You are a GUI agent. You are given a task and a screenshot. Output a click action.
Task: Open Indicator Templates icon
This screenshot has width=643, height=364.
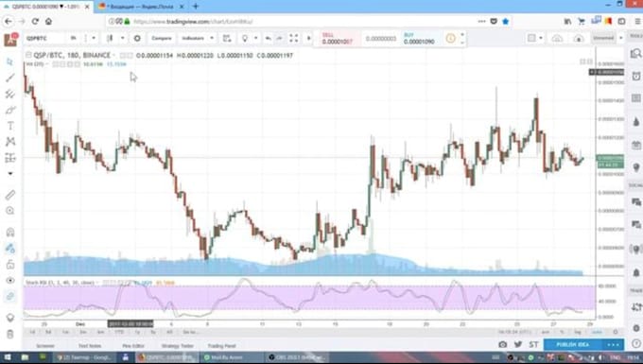click(x=227, y=38)
